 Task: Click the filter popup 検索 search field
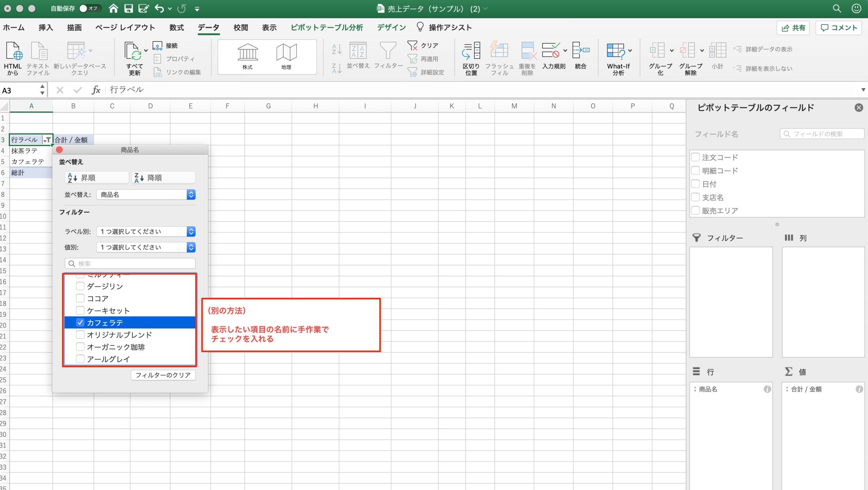130,263
